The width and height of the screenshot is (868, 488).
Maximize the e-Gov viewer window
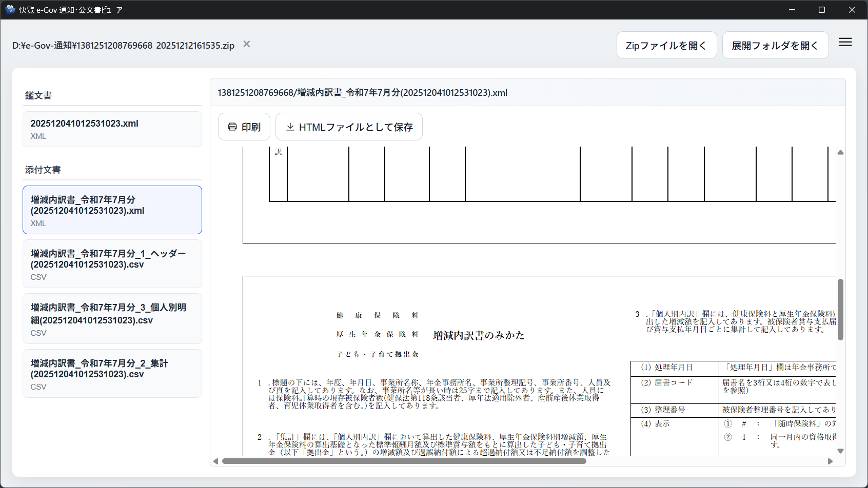point(821,10)
